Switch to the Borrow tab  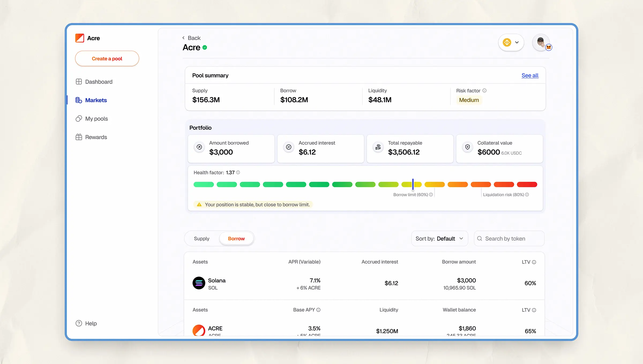pyautogui.click(x=236, y=238)
